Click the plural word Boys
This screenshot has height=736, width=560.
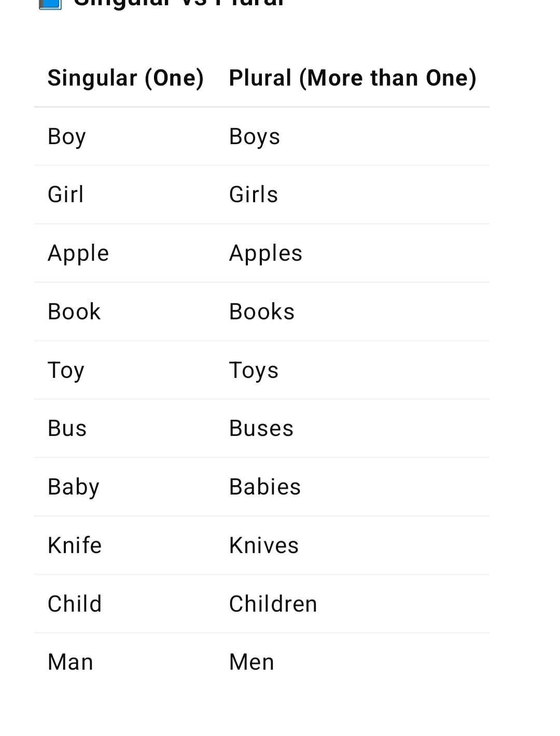[x=254, y=137]
